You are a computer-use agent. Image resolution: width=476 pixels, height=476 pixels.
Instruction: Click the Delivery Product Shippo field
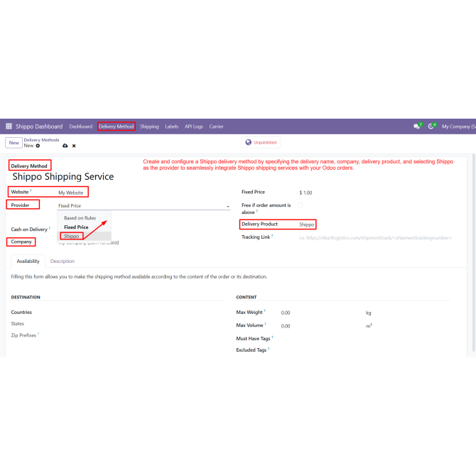tap(307, 225)
